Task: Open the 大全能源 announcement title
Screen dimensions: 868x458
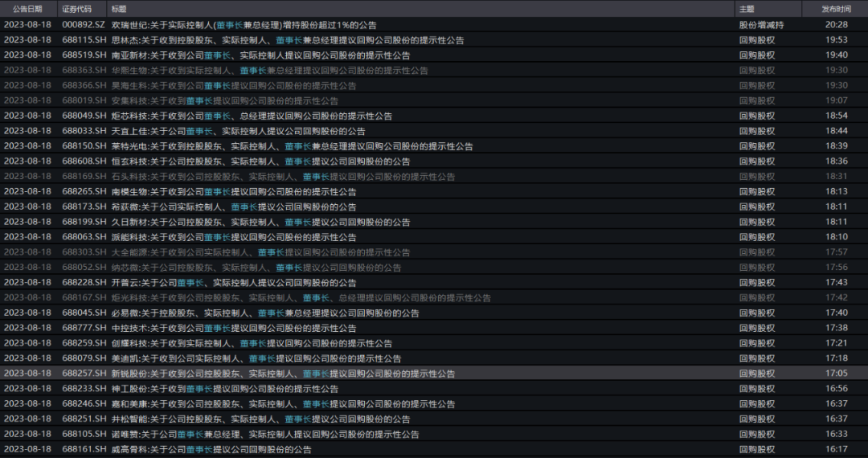Action: [x=260, y=252]
